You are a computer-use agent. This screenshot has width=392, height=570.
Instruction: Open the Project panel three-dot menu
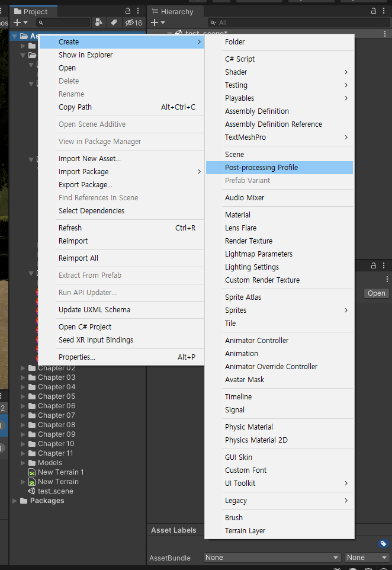point(138,11)
